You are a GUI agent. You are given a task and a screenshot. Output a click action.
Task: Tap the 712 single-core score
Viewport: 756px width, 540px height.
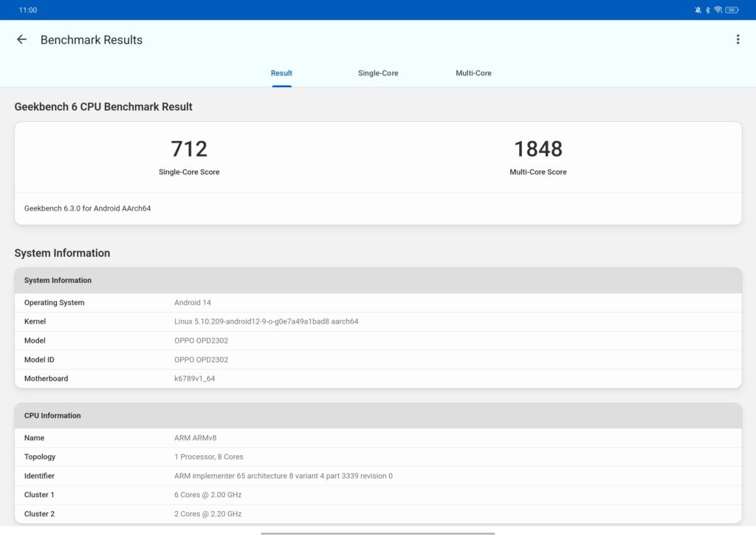(x=189, y=149)
